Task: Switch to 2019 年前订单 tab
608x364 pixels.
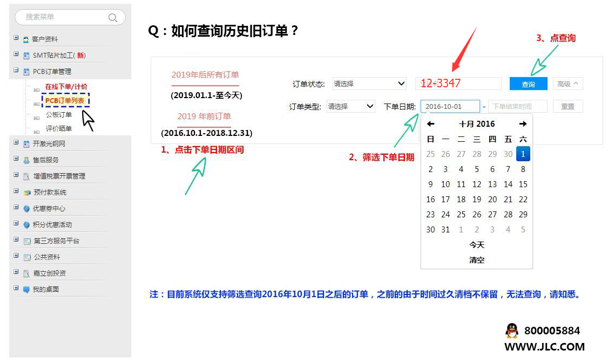Action: pyautogui.click(x=204, y=116)
